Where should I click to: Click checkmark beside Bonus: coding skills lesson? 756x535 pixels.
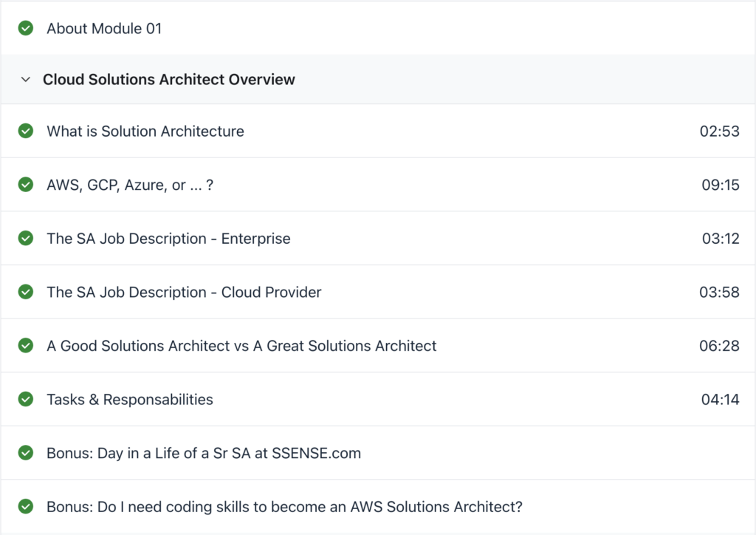click(26, 506)
